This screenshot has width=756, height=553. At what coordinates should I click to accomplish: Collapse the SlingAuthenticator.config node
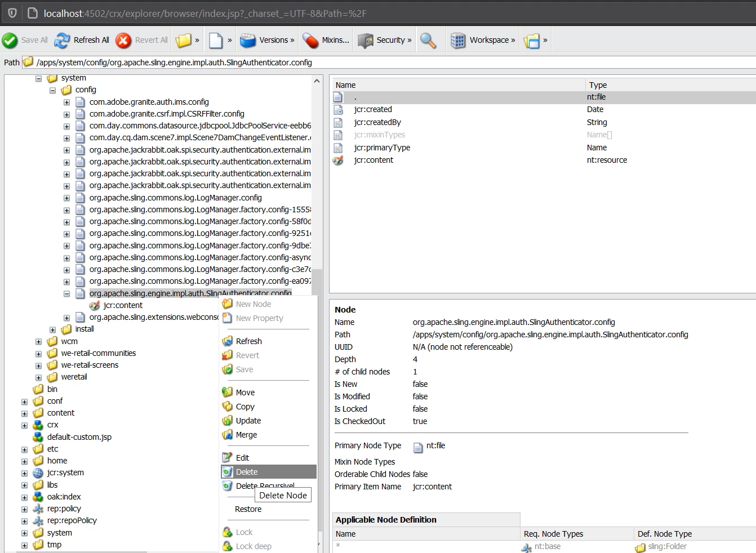coord(66,294)
